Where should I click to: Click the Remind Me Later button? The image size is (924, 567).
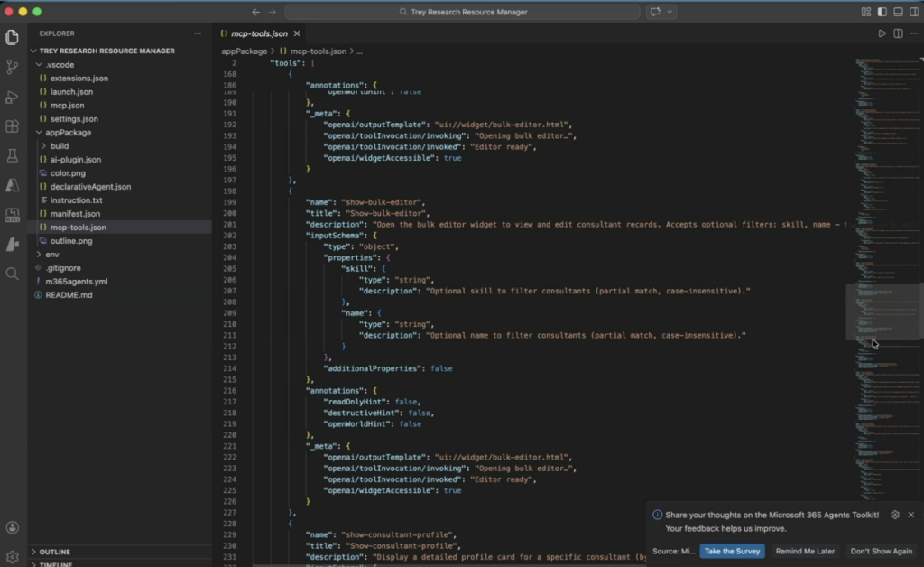(x=805, y=551)
